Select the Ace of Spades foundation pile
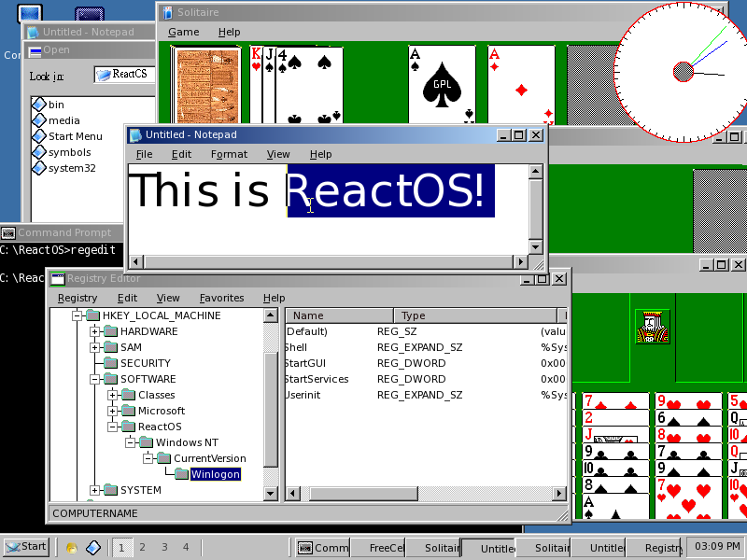 pos(444,84)
